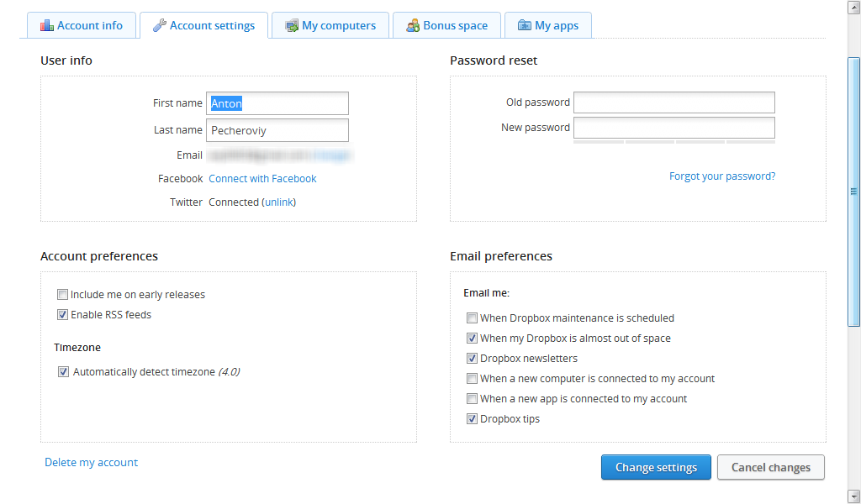Click the Account preferences heading
This screenshot has height=504, width=861.
click(x=99, y=256)
